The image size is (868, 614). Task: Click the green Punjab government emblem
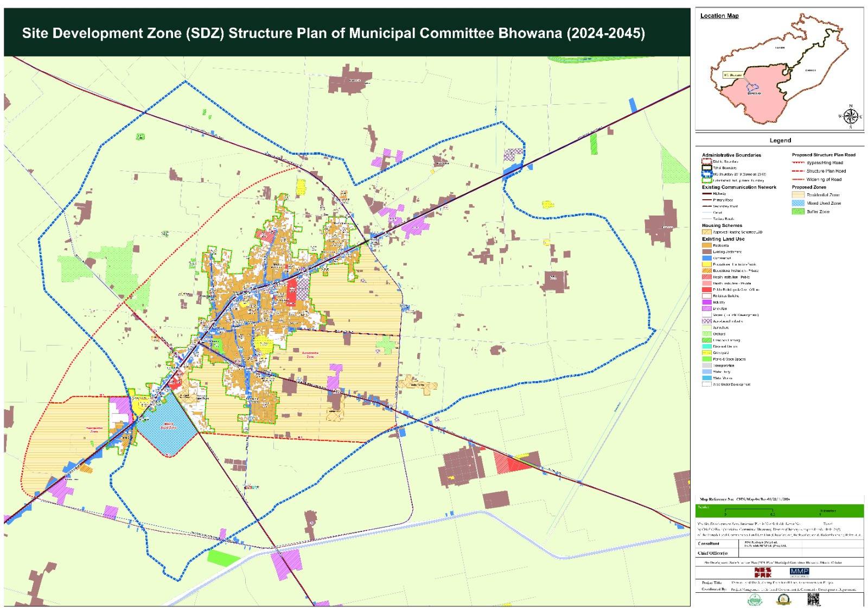tap(754, 599)
